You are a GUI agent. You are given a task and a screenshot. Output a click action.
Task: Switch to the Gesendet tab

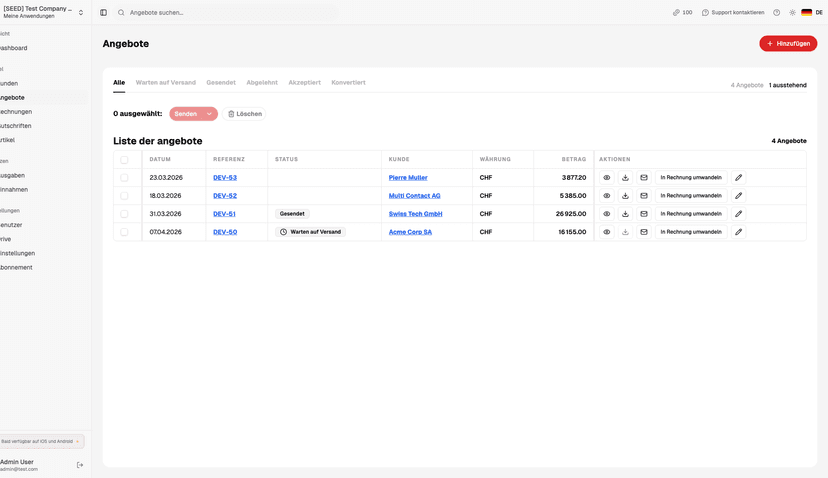point(221,83)
